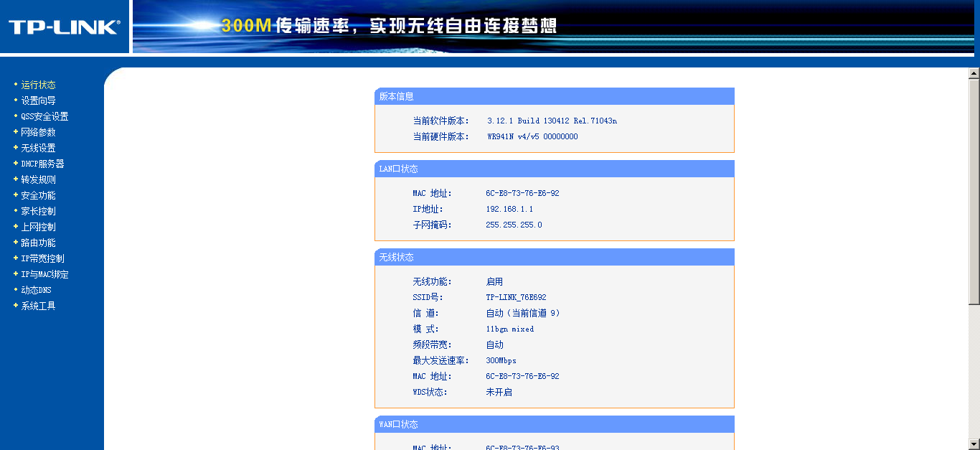Expand the 网络参数 menu plus icon
The image size is (980, 450).
click(x=16, y=132)
